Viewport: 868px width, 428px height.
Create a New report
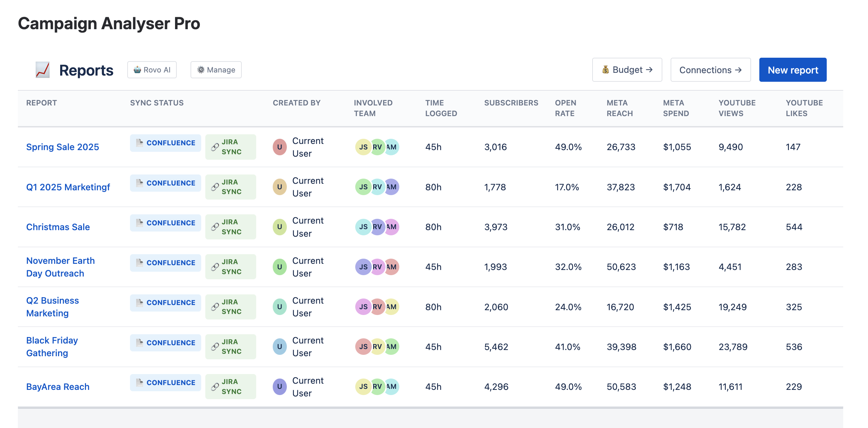pos(793,70)
